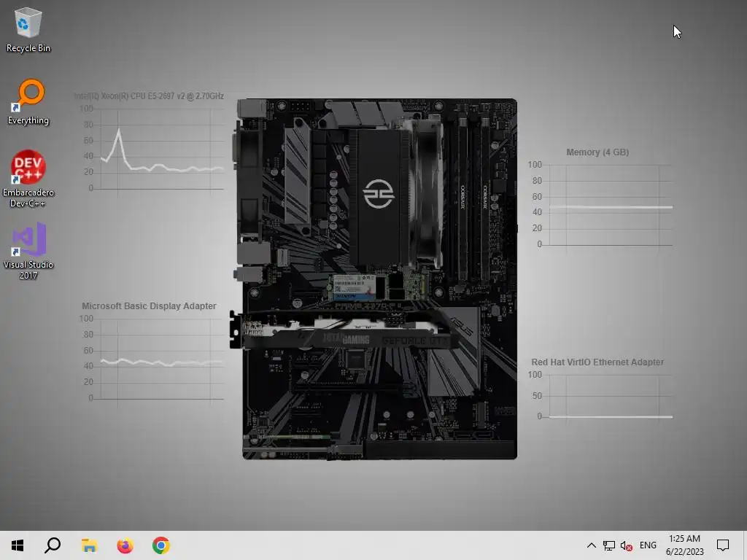Screen dimensions: 747x560
Task: Click the CPU usage line graph
Action: [162, 149]
